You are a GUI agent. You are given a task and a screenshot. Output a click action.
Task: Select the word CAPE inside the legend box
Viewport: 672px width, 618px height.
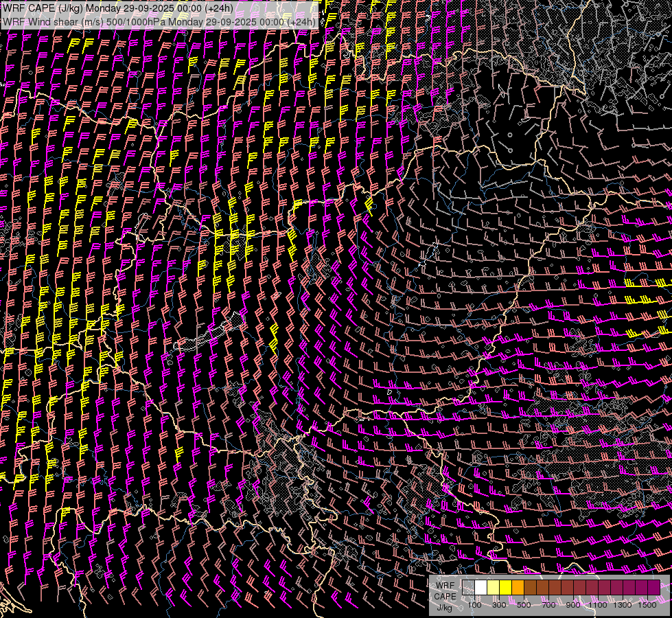pos(445,596)
